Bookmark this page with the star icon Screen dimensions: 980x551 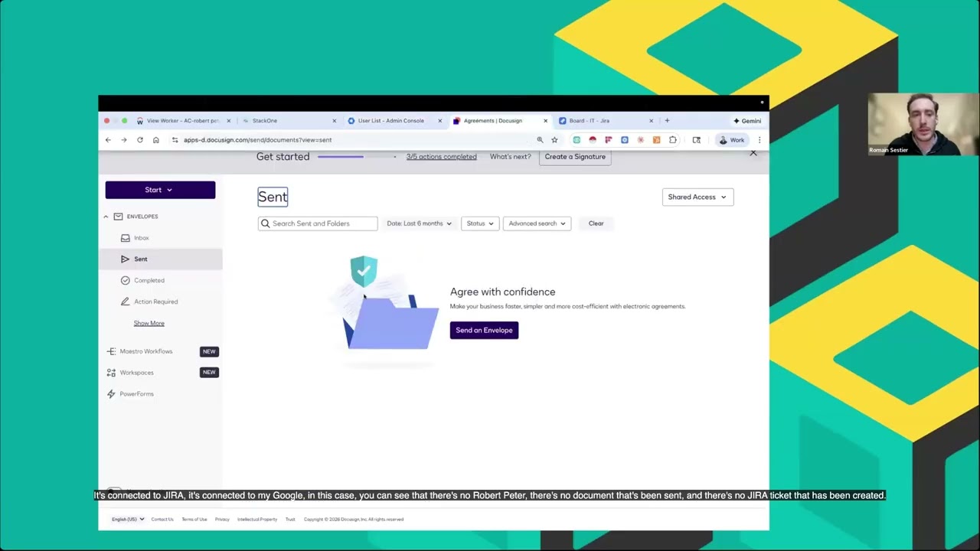coord(554,140)
